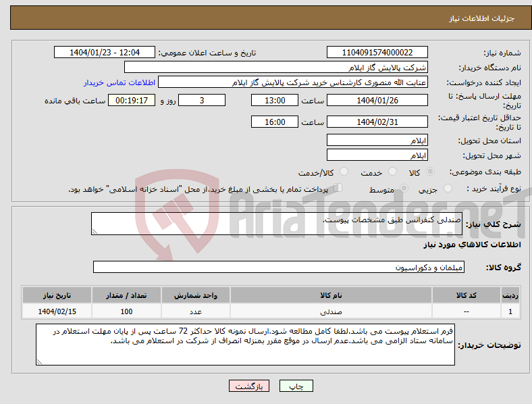
Task: Click the price validity date 1404/02/31
Action: point(377,122)
